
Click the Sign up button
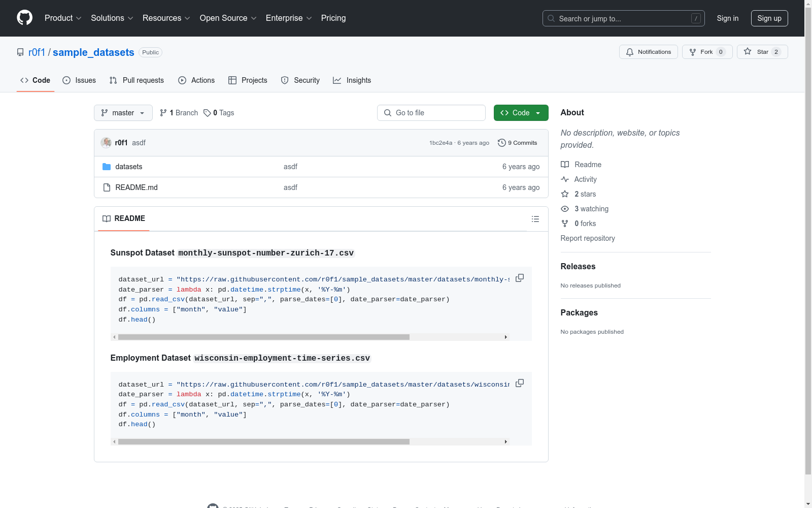(769, 18)
